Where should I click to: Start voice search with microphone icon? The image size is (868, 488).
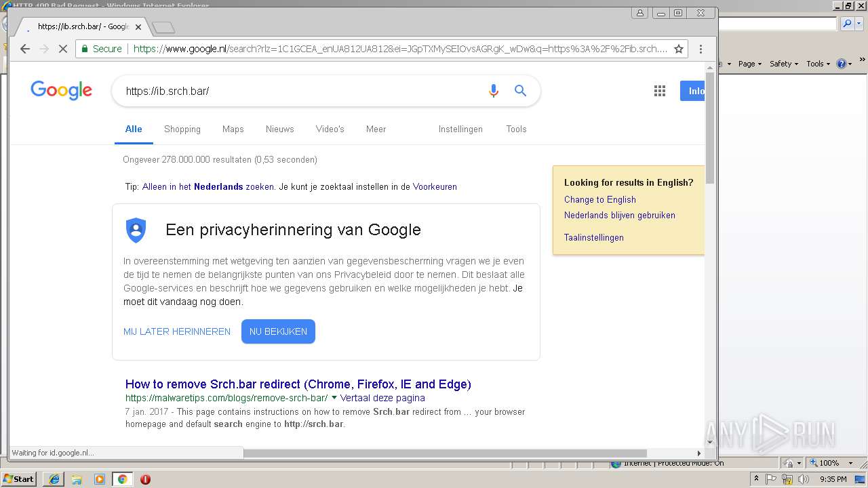pyautogui.click(x=493, y=91)
